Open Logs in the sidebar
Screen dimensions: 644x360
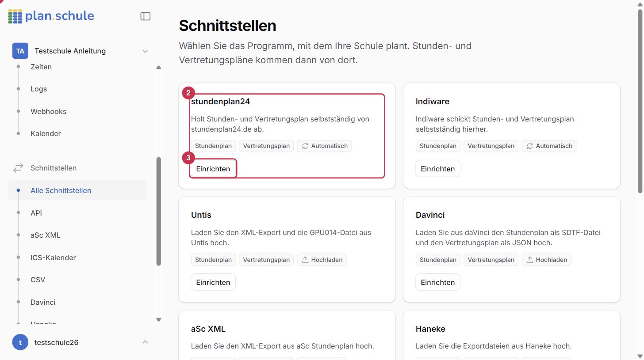coord(38,89)
